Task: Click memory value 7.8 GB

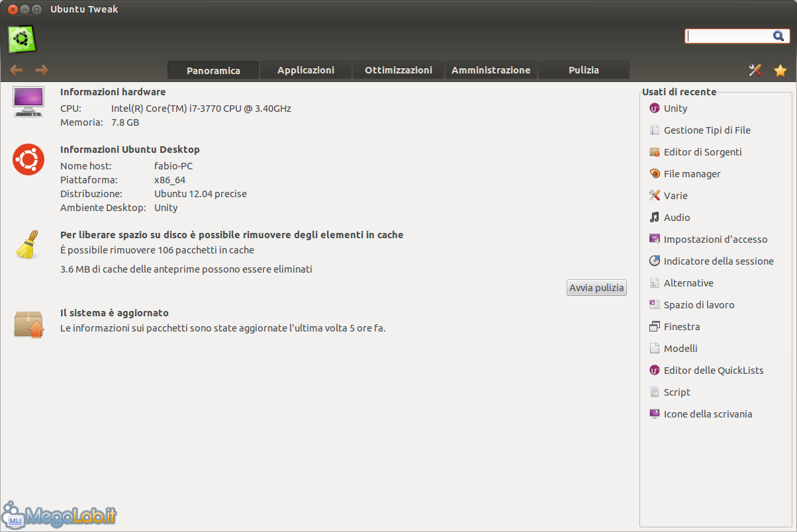Action: click(125, 122)
